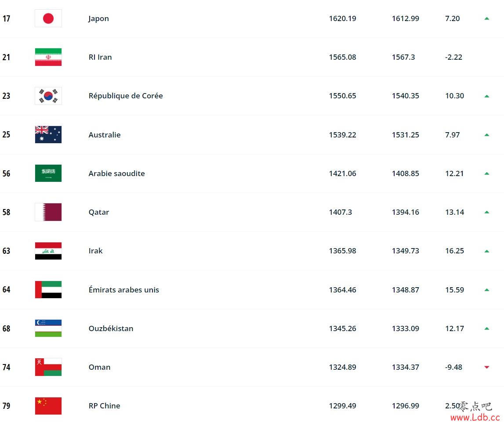This screenshot has height=422, width=504.
Task: Open the Émirats arabes unis link
Action: click(x=124, y=290)
